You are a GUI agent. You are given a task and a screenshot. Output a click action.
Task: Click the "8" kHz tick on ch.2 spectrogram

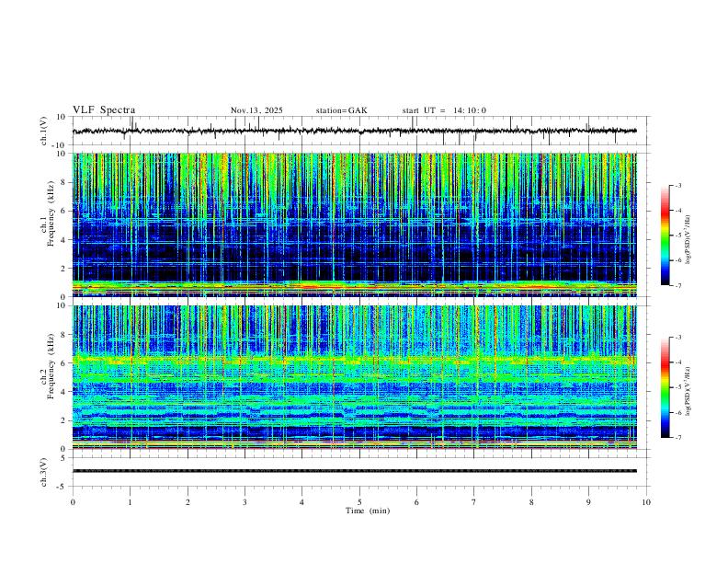(64, 335)
